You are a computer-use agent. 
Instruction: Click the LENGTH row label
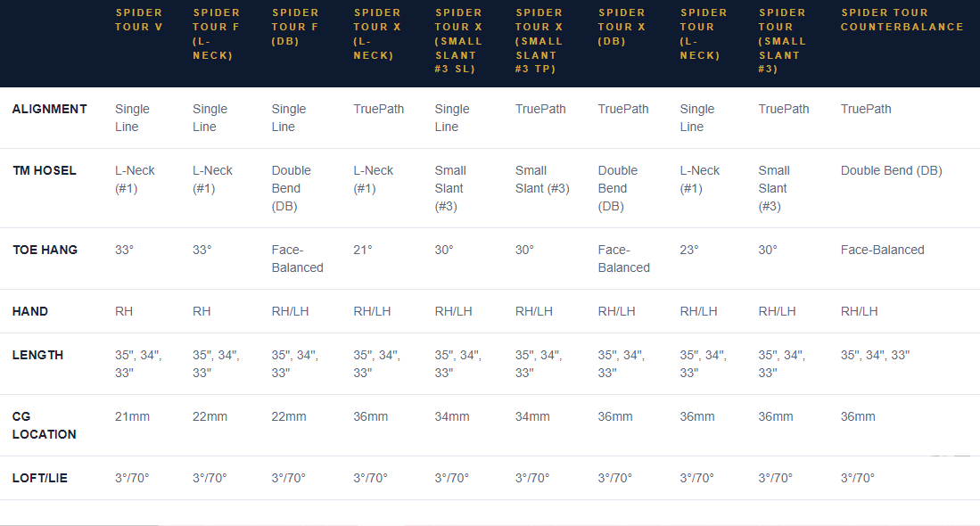[37, 355]
